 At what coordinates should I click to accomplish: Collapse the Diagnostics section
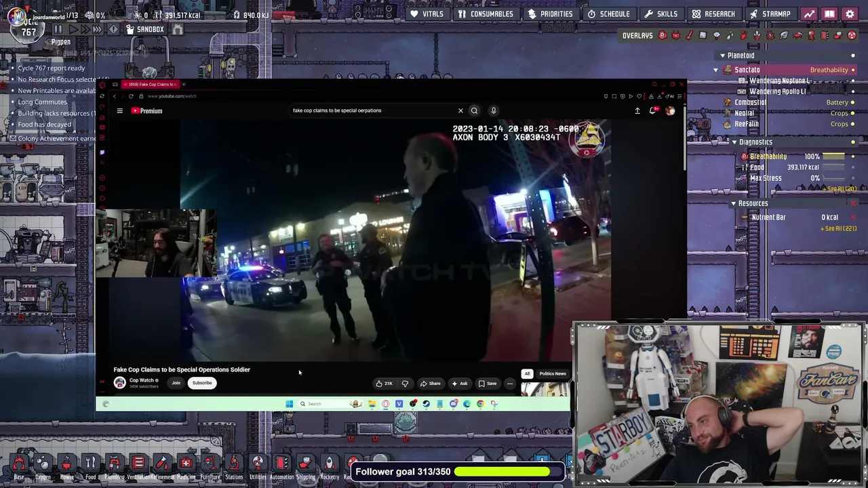734,142
